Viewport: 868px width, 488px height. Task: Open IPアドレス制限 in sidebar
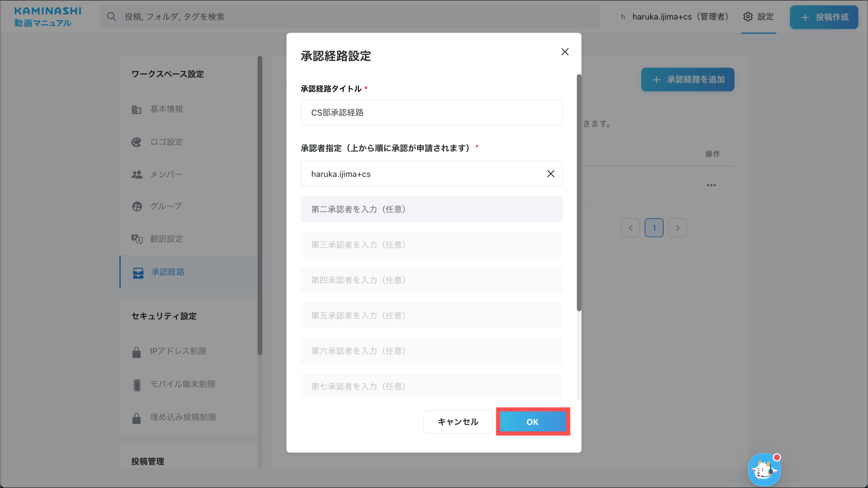tap(178, 351)
